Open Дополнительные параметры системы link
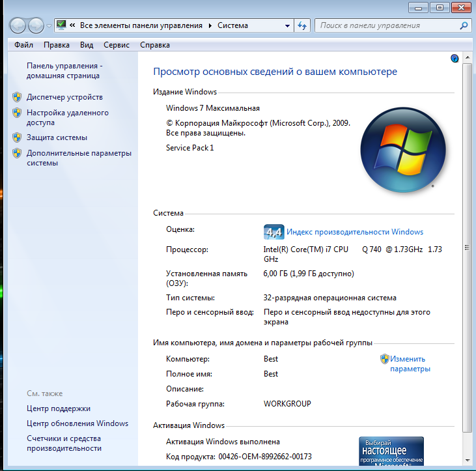This screenshot has height=471, width=476. coord(79,158)
